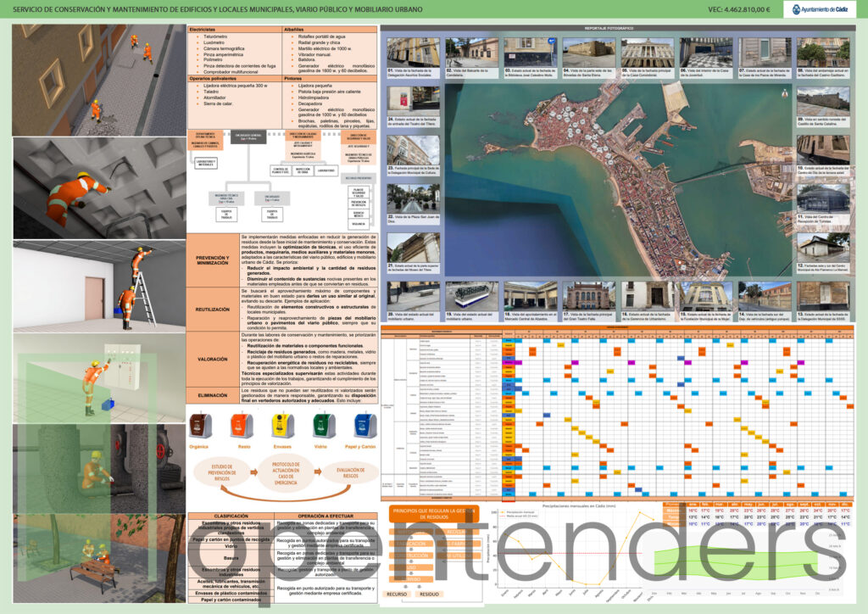Click the Operarios polivalentes heading

tap(213, 79)
